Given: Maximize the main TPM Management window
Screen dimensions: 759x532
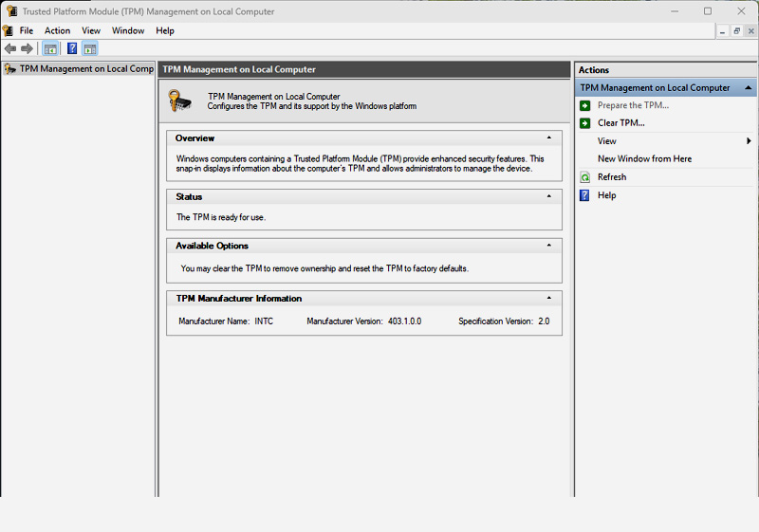Looking at the screenshot, I should [708, 11].
